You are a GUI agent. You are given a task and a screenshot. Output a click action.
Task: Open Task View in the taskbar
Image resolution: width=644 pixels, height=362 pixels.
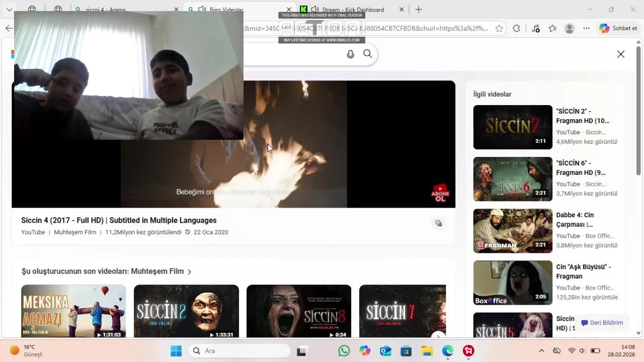point(301,351)
